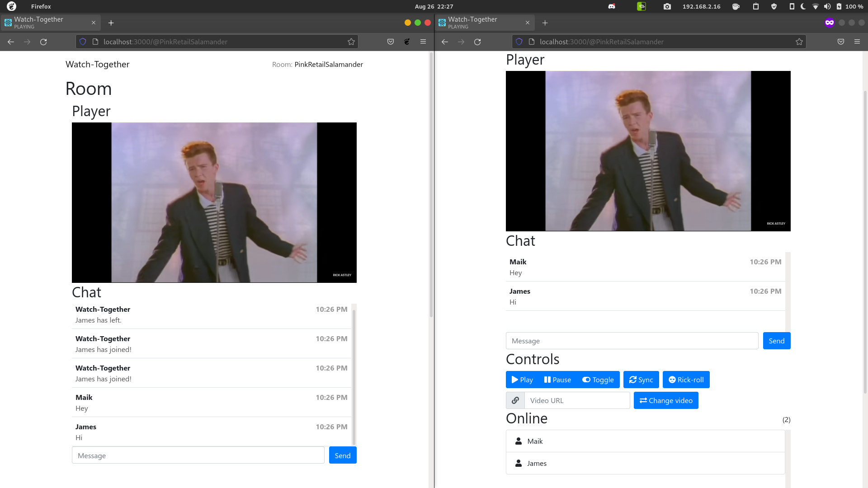Bookmark the page with the left window's star
Viewport: 868px width, 488px height.
(x=351, y=42)
